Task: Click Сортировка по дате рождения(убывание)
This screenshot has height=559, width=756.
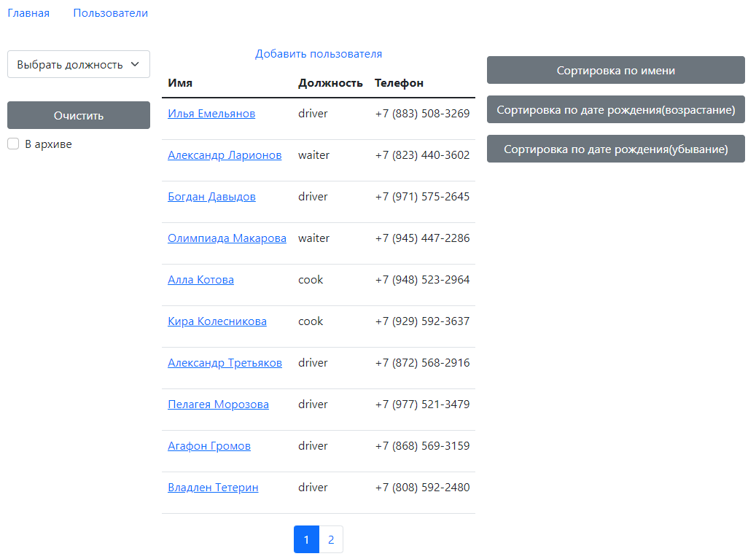Action: 616,149
